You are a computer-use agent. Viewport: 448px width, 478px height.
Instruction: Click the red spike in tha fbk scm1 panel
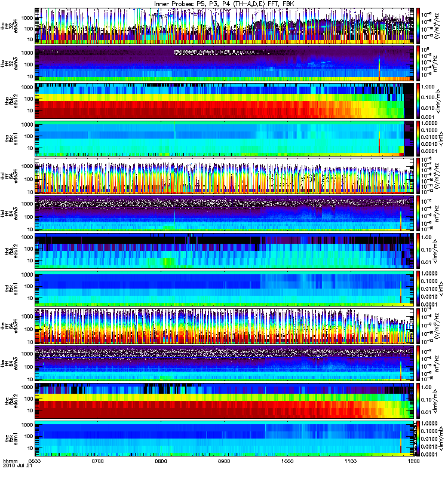coord(379,143)
